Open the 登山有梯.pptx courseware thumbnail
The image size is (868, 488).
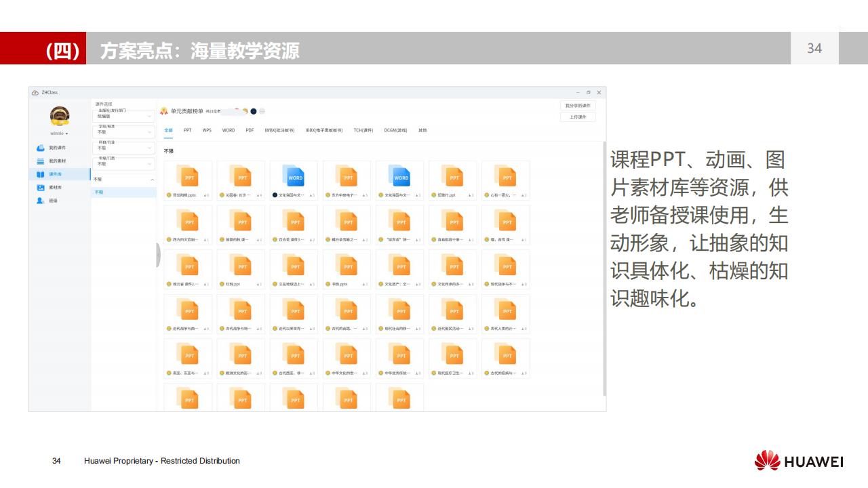click(x=188, y=176)
